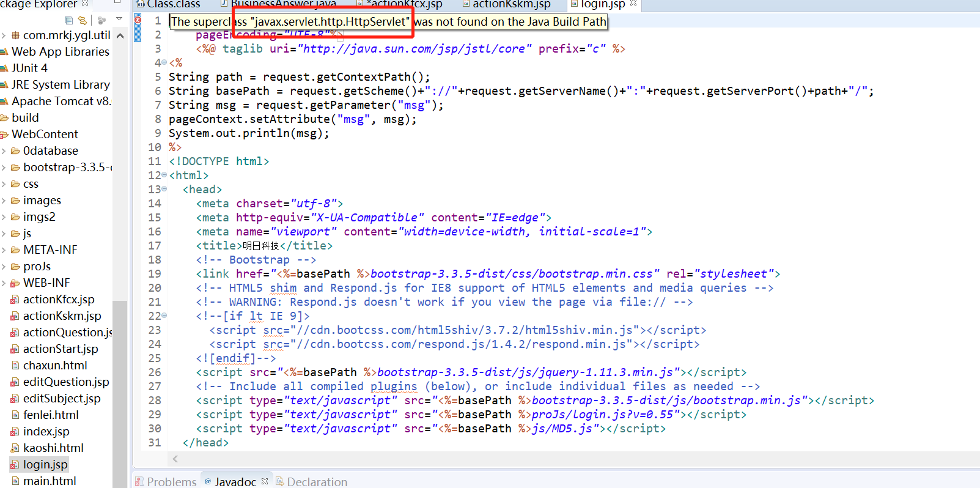Click the file icon of fenlei.html
980x488 pixels.
tap(15, 415)
